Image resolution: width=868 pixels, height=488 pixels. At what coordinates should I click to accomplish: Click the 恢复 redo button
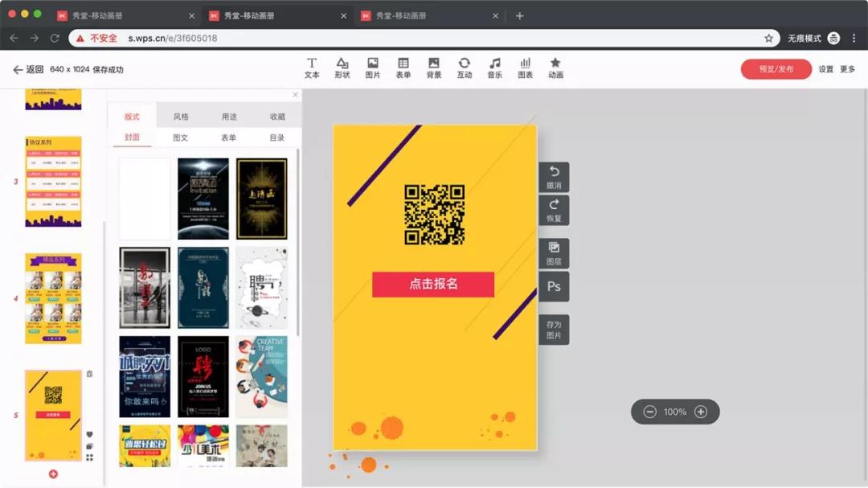[x=554, y=211]
